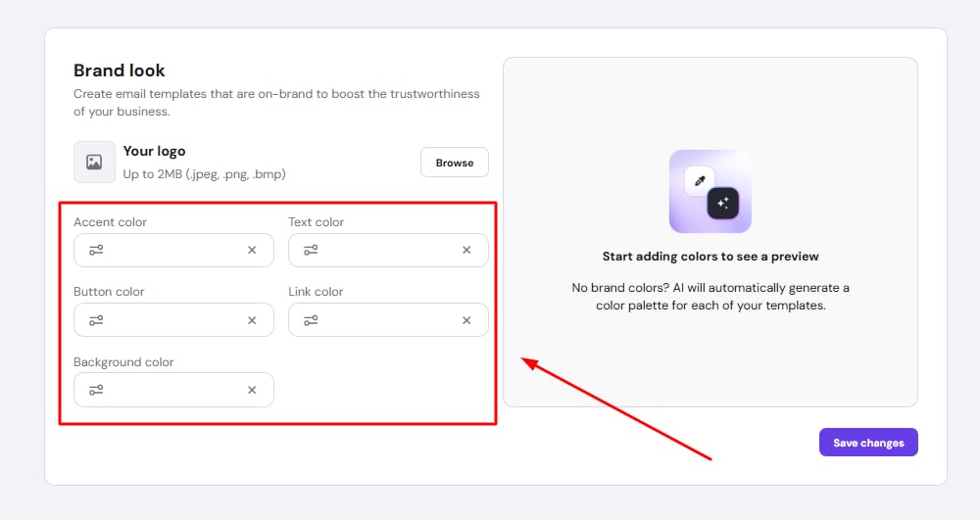Clear the Background color field
Viewport: 980px width, 520px height.
point(252,390)
